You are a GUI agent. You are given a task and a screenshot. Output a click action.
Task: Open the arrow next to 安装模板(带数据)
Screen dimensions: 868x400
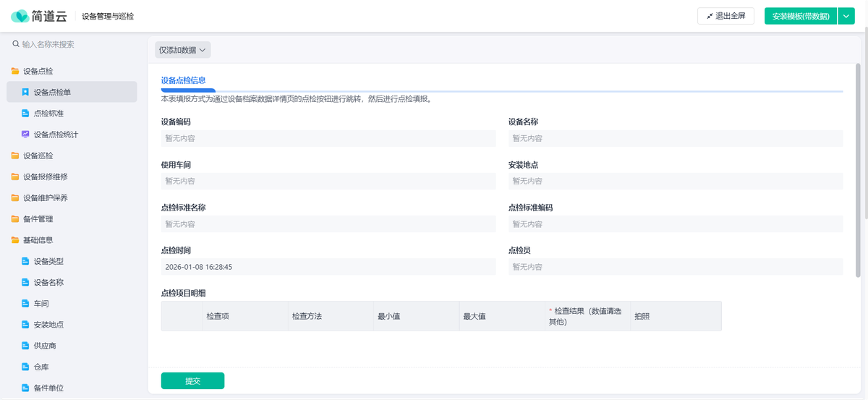click(846, 16)
